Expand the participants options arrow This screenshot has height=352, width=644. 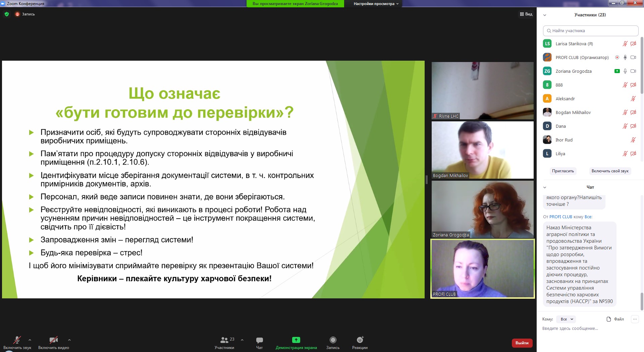pyautogui.click(x=242, y=340)
